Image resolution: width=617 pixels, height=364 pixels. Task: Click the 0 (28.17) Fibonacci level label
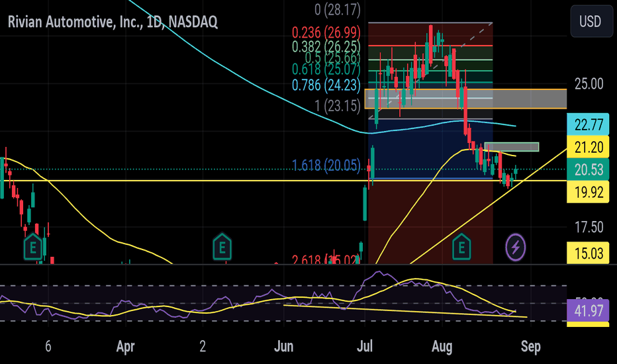[x=337, y=10]
